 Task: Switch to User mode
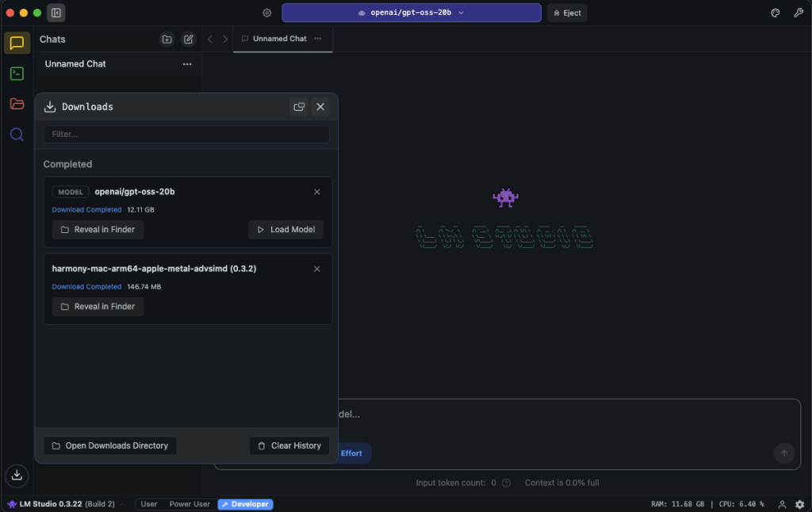[149, 504]
